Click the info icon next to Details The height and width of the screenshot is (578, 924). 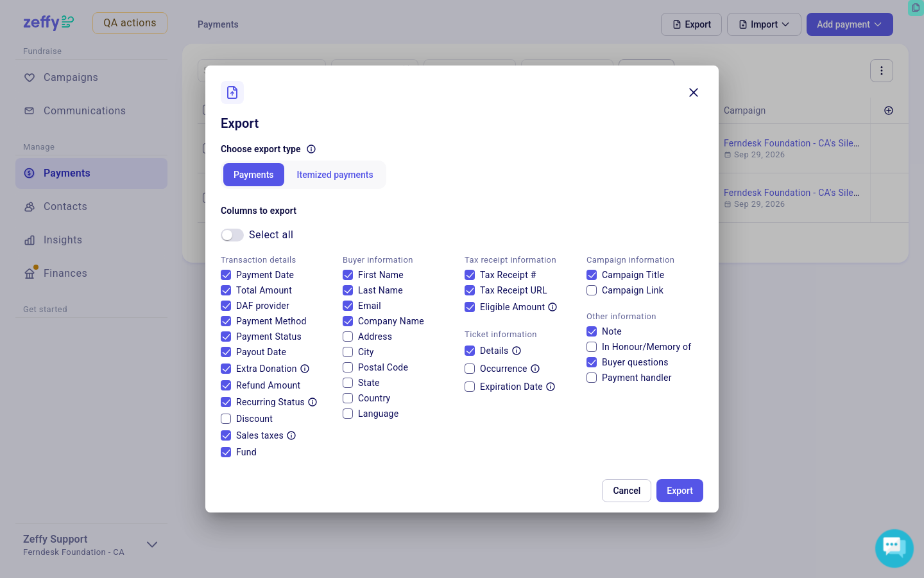(x=517, y=351)
